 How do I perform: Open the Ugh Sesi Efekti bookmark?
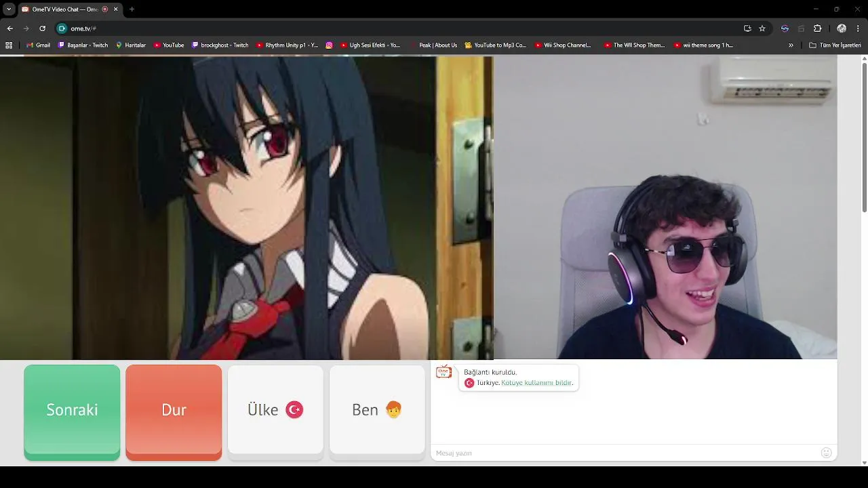[370, 45]
